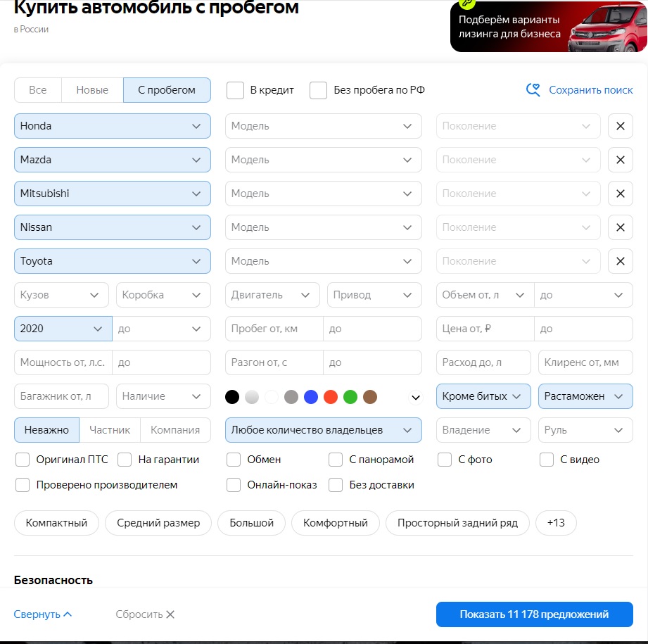Click Цена от, ₽ input field
The height and width of the screenshot is (644, 648).
click(x=485, y=329)
